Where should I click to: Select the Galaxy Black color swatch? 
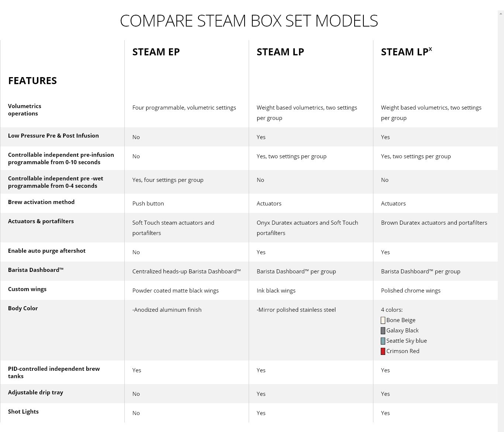[x=383, y=331]
